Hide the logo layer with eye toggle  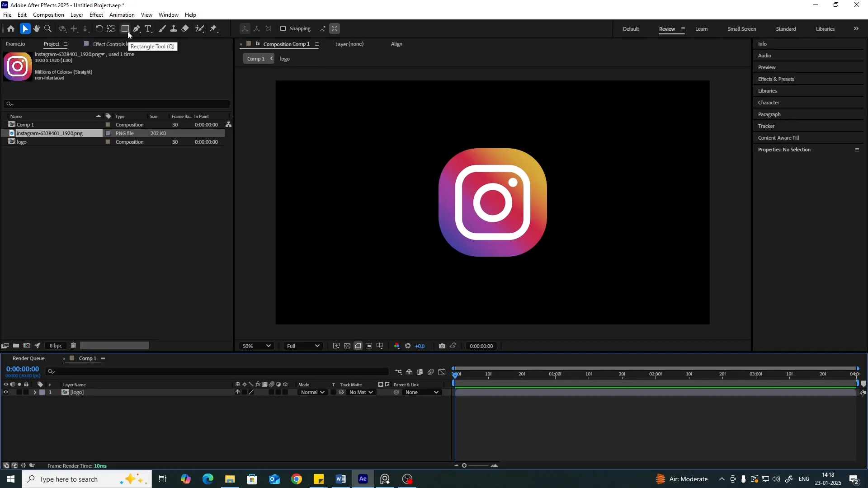[5, 392]
